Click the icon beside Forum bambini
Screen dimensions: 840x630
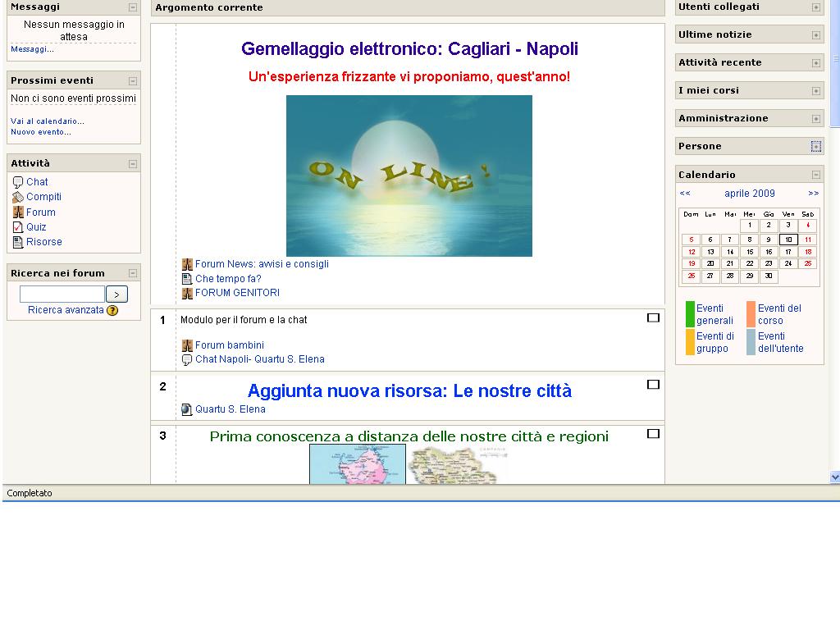(x=187, y=345)
